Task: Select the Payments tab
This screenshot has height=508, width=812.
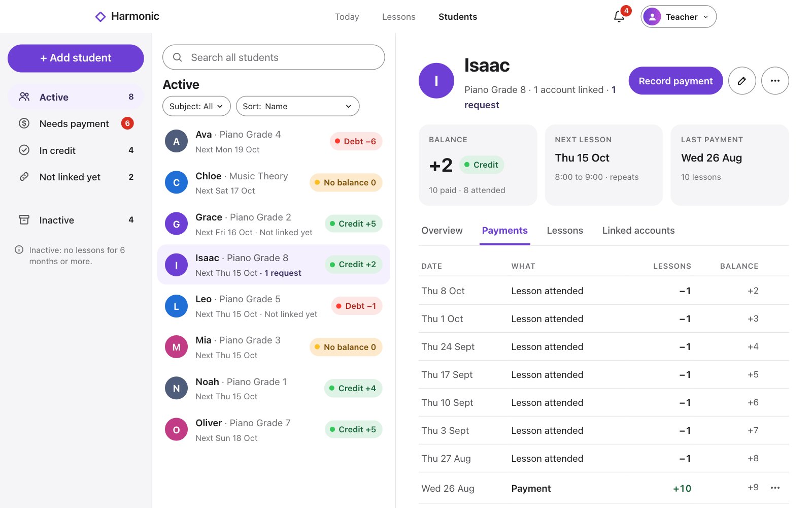Action: [505, 231]
